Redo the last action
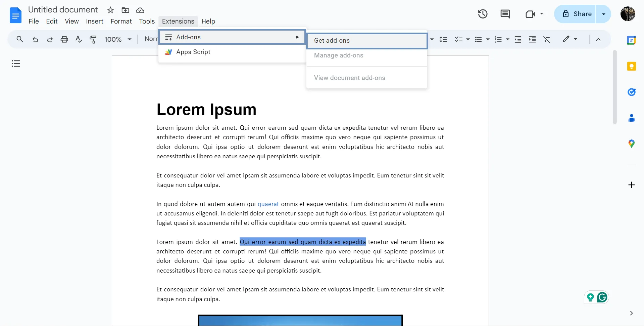 (50, 39)
